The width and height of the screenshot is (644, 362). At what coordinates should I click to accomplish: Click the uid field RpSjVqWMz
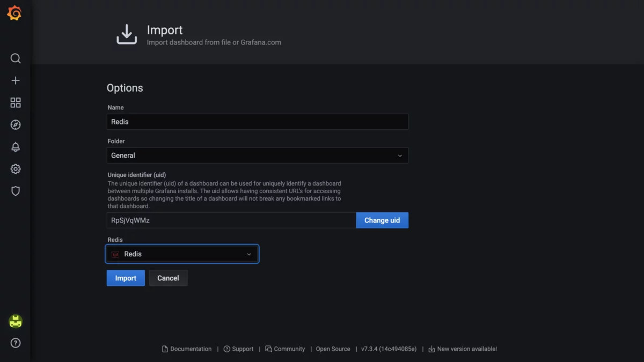(x=231, y=220)
